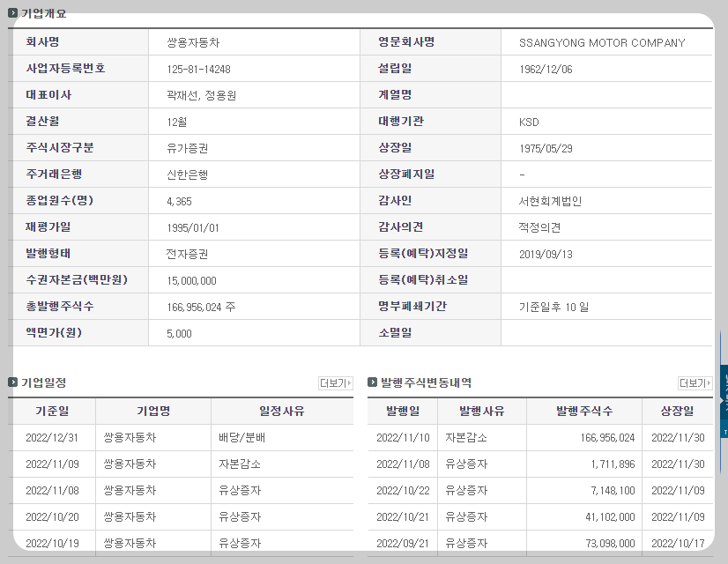The width and height of the screenshot is (728, 564).
Task: Select agent value KSD
Action: (529, 122)
